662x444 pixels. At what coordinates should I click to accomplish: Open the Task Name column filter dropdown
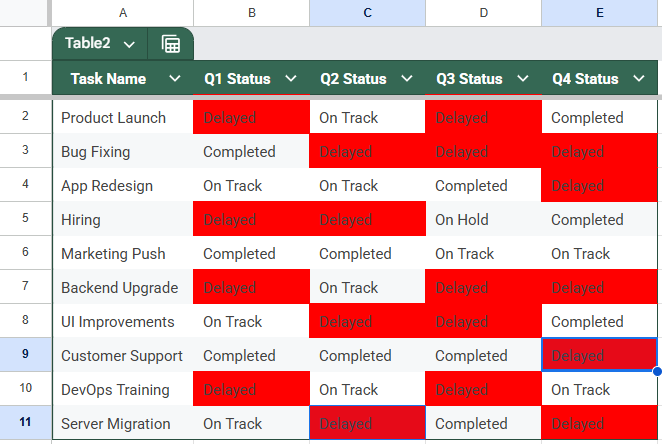[174, 78]
